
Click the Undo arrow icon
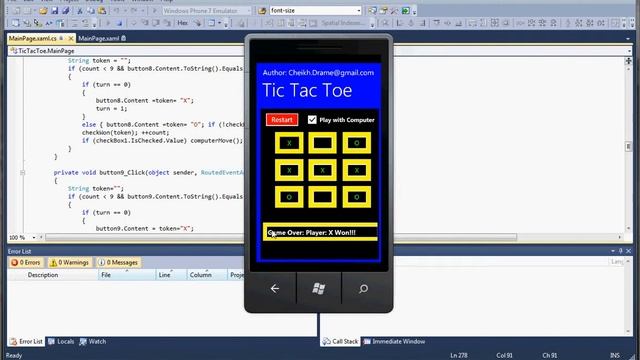click(117, 11)
